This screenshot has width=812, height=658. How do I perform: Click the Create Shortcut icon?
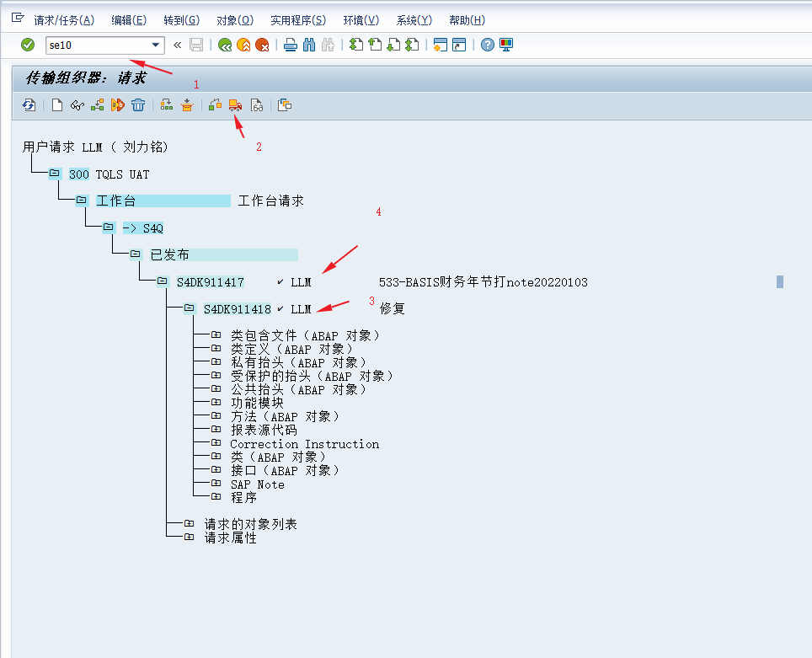(459, 45)
